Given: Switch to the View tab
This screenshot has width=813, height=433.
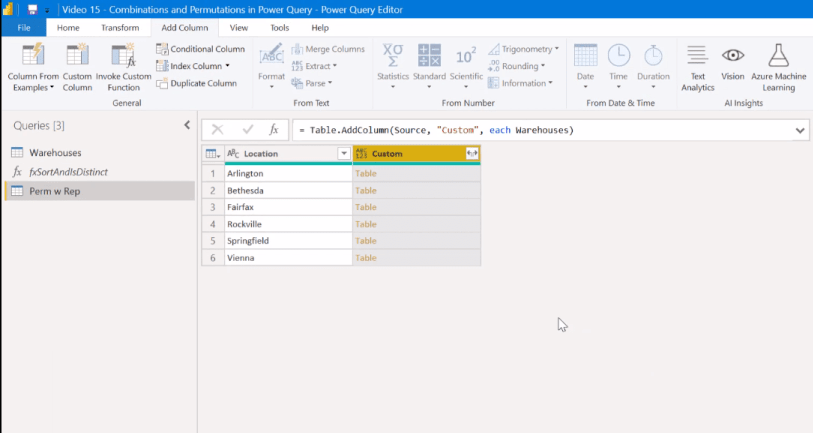Looking at the screenshot, I should 239,27.
